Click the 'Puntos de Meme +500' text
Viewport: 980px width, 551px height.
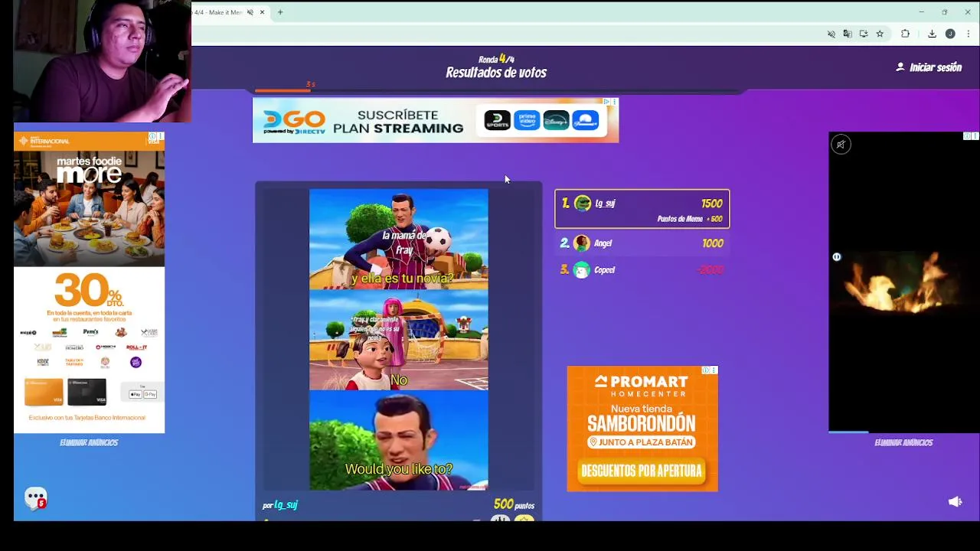[689, 219]
